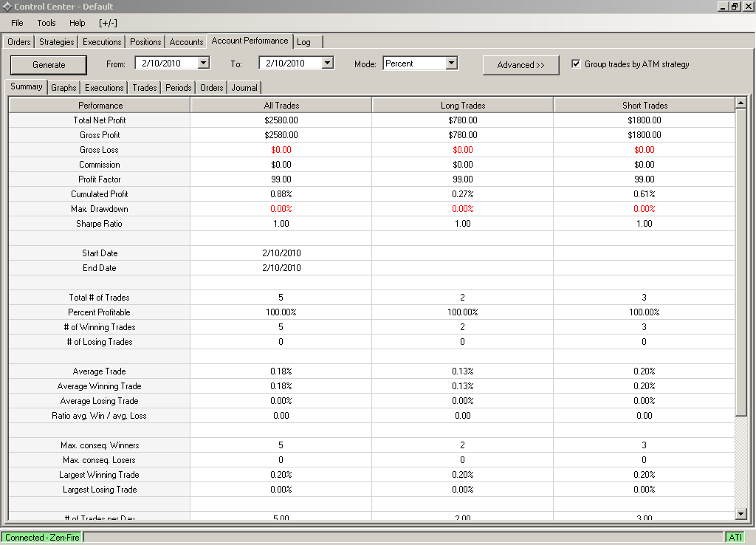756x545 pixels.
Task: Select the Sharpe Ratio row label
Action: pyautogui.click(x=99, y=224)
